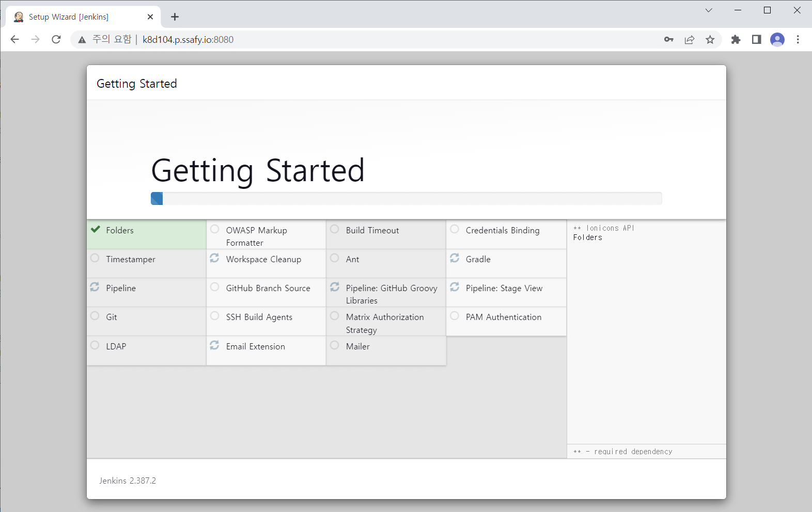This screenshot has height=512, width=812.
Task: Bookmark this page with the star icon
Action: (710, 39)
